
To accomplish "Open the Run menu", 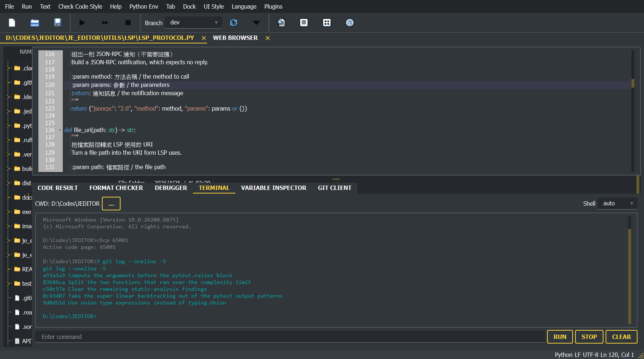I will 27,6.
